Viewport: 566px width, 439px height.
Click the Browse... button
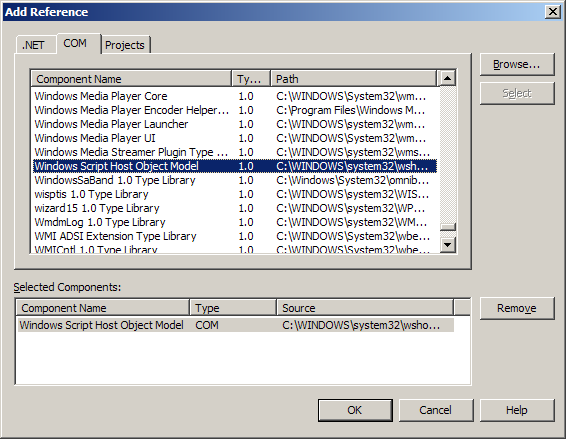(517, 64)
